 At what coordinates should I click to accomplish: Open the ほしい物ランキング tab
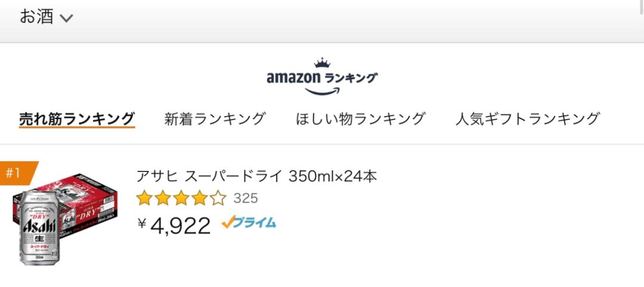pyautogui.click(x=360, y=119)
